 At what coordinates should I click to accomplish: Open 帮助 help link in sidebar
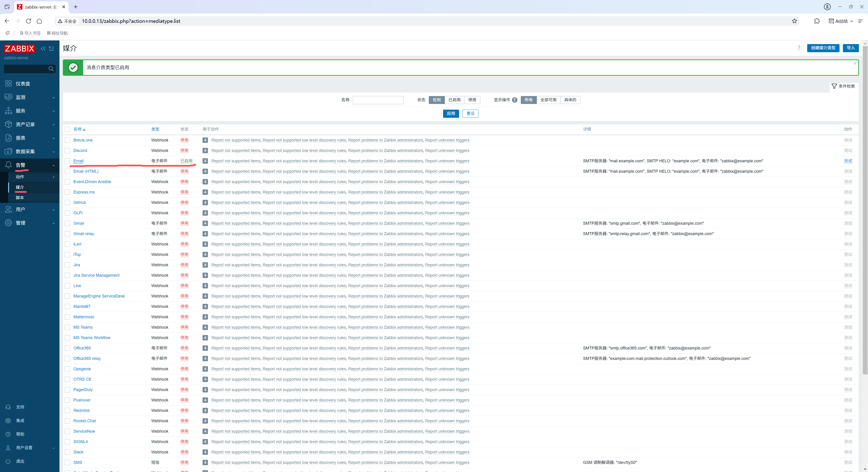[x=20, y=434]
